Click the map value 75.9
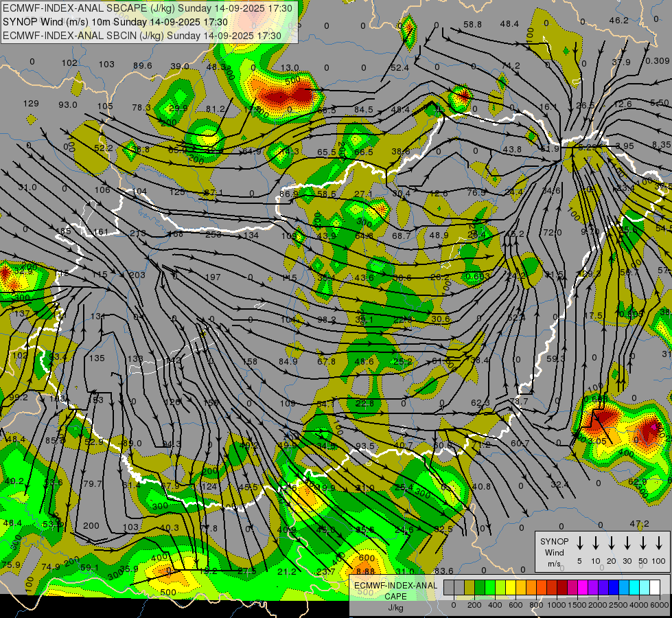The width and height of the screenshot is (672, 618). [x=11, y=565]
